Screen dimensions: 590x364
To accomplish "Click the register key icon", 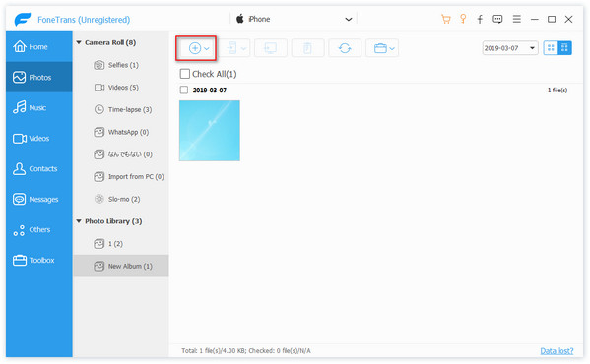I will [463, 19].
